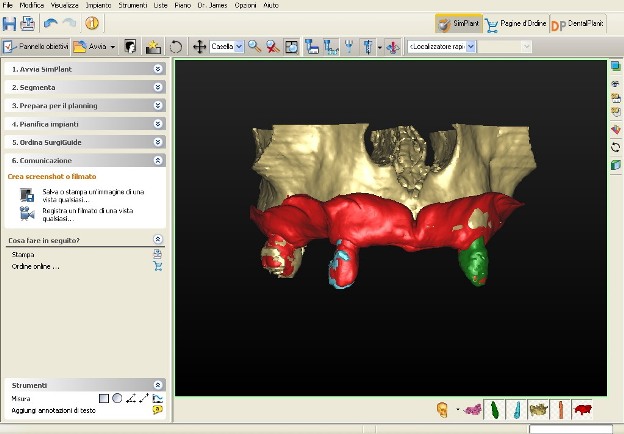Click the rotate icon in right sidebar
This screenshot has height=434, width=624.
(616, 148)
